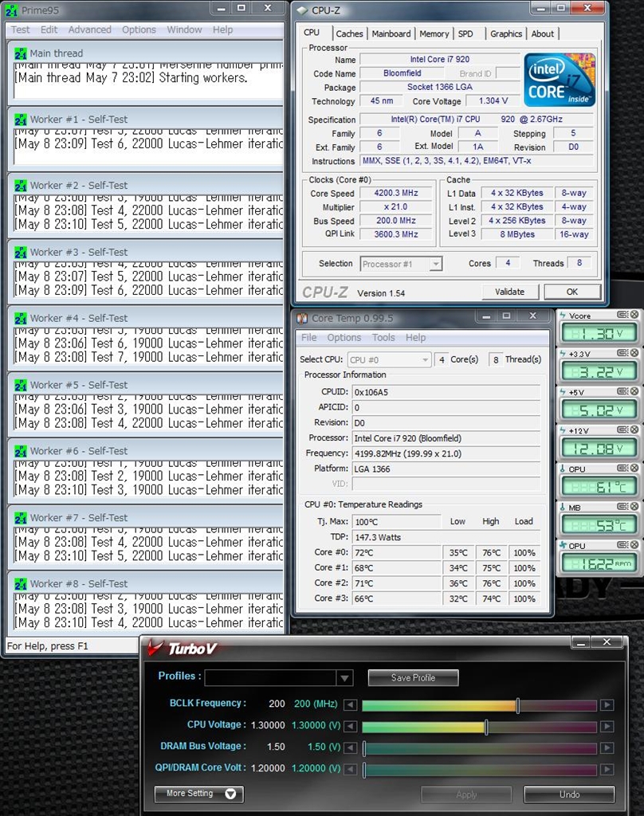Open the Processor #1 selection dropdown in CPU-Z
The image size is (644, 816).
point(436,265)
